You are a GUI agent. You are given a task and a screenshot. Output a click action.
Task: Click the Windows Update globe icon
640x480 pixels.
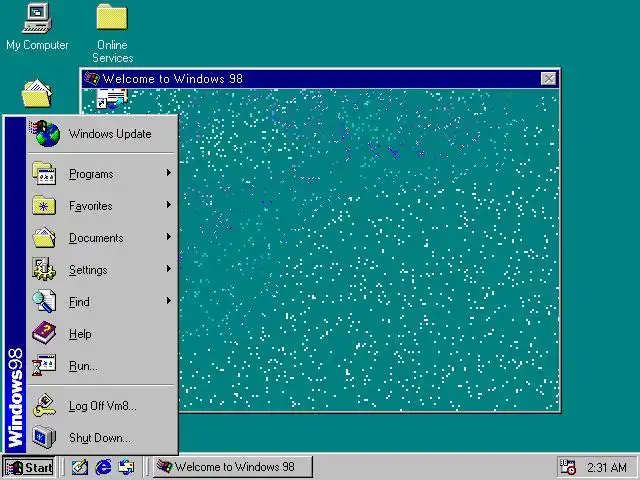click(x=45, y=133)
